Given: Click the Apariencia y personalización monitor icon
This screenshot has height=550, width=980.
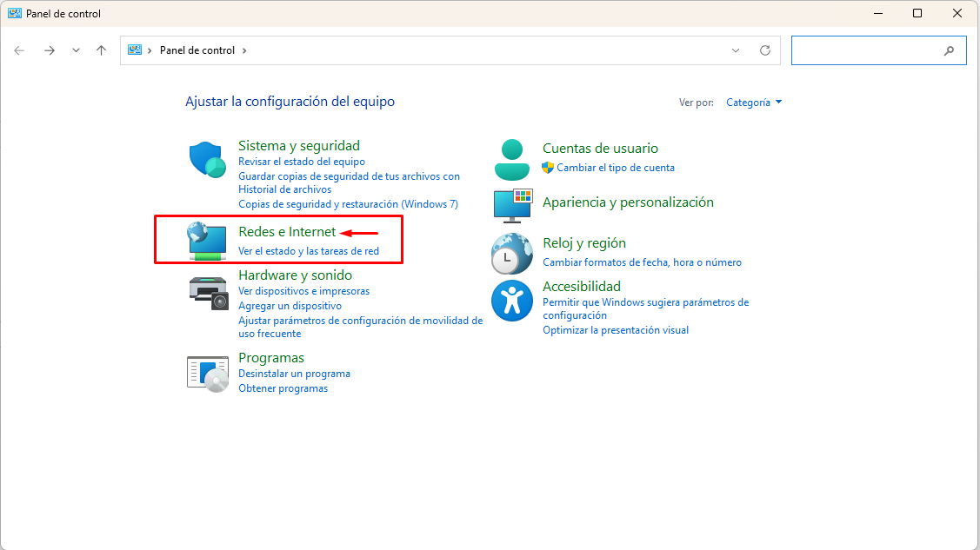Looking at the screenshot, I should [512, 205].
